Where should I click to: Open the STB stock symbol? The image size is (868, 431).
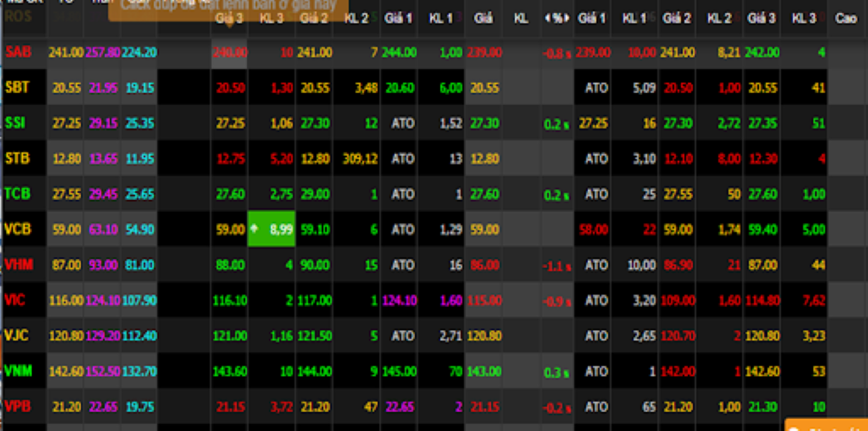17,159
